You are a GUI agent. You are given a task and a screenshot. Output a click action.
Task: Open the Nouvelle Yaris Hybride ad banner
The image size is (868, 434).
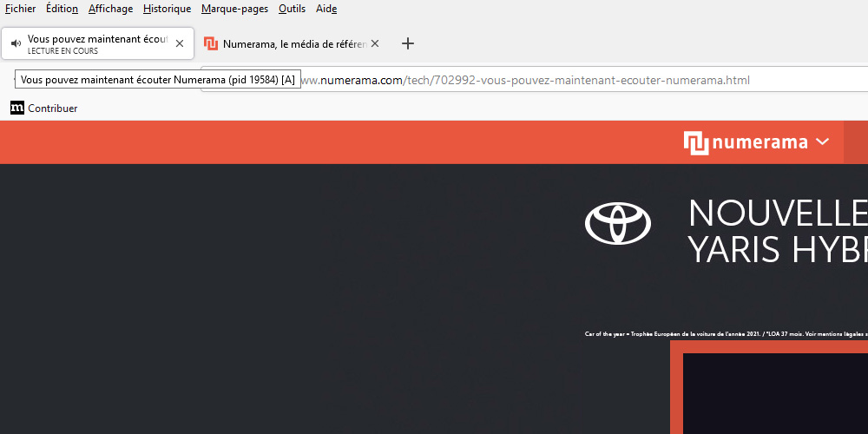click(x=778, y=231)
